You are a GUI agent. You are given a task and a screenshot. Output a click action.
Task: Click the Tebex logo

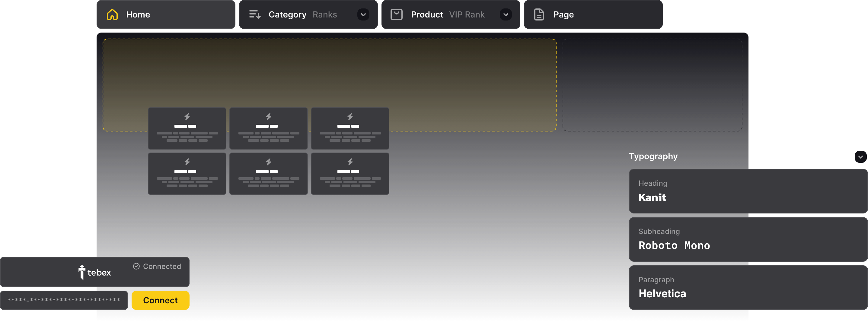(x=94, y=272)
